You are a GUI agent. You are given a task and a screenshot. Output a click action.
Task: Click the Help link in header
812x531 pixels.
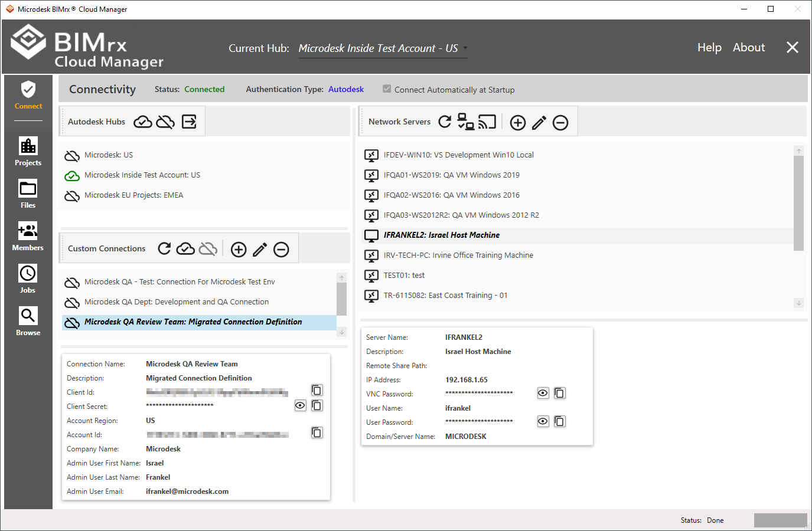tap(709, 48)
